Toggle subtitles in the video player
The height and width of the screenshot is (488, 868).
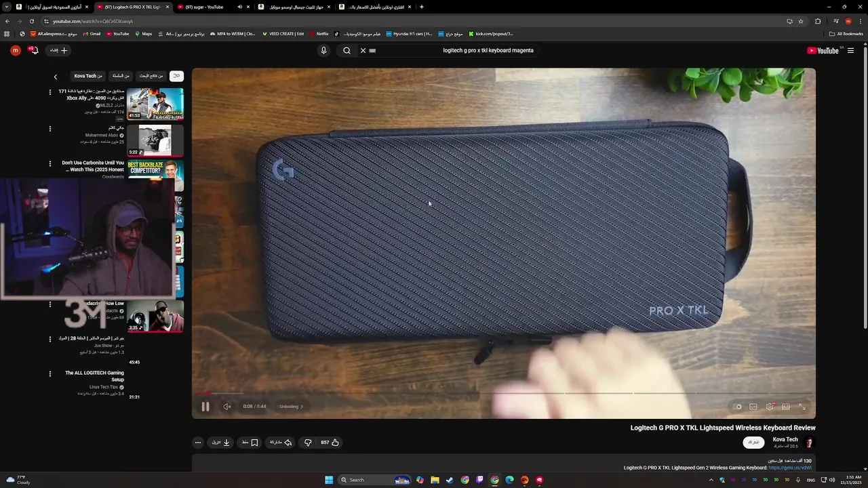753,407
